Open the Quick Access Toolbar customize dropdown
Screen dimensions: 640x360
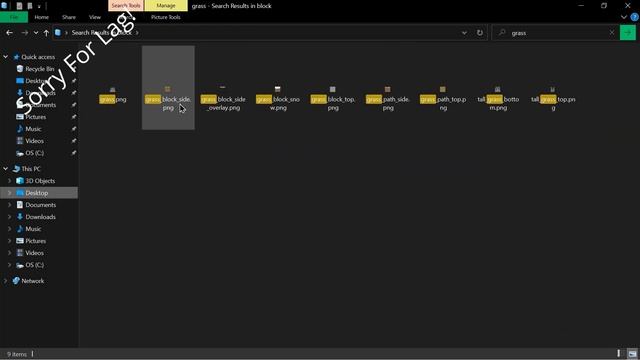(x=39, y=6)
